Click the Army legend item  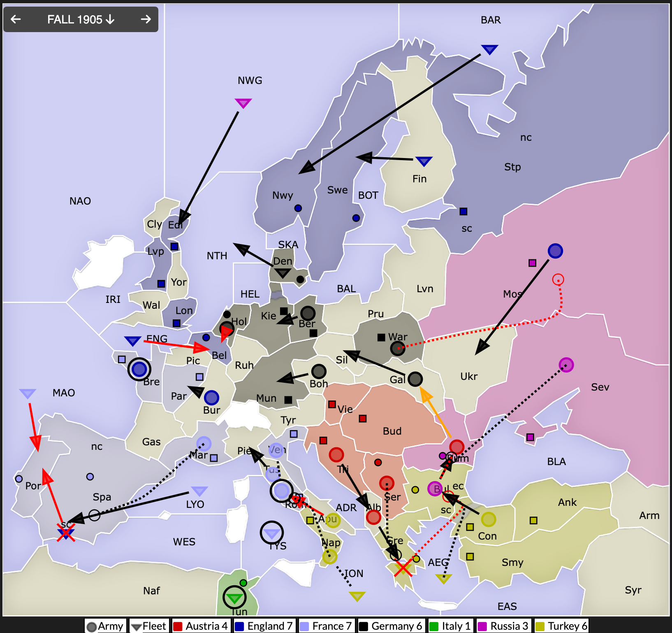[105, 626]
